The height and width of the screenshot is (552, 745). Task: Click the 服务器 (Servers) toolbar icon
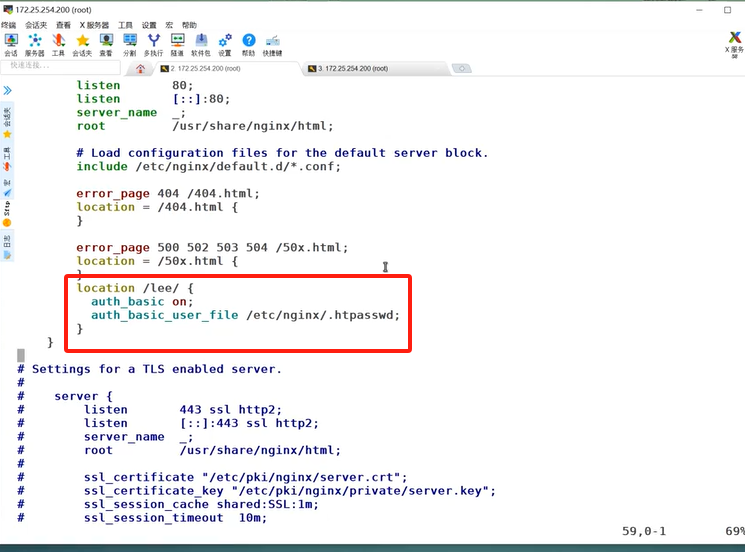[x=35, y=45]
